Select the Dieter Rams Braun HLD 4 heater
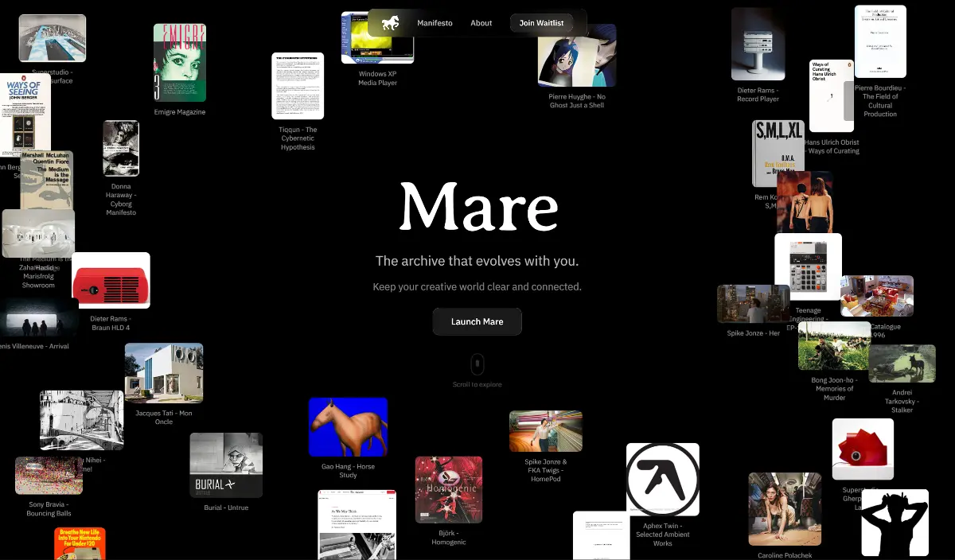The height and width of the screenshot is (560, 955). 111,280
